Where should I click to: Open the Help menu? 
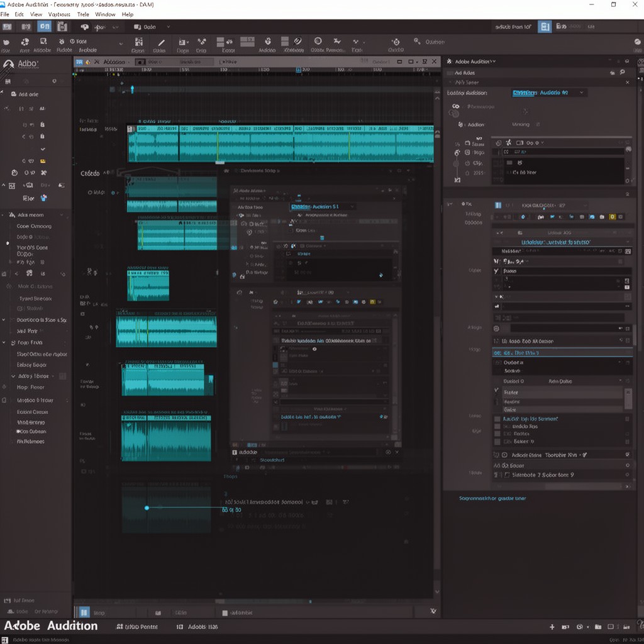pyautogui.click(x=128, y=14)
